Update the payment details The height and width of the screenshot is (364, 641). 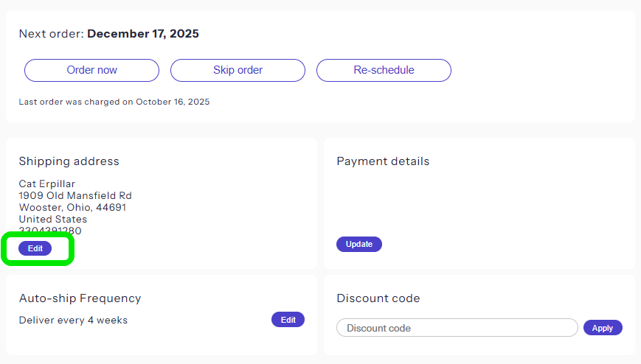click(359, 244)
